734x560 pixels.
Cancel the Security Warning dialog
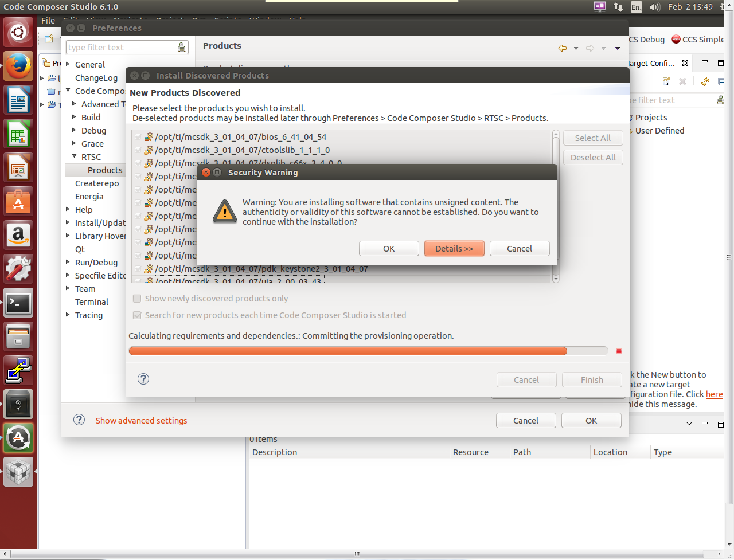click(x=520, y=248)
